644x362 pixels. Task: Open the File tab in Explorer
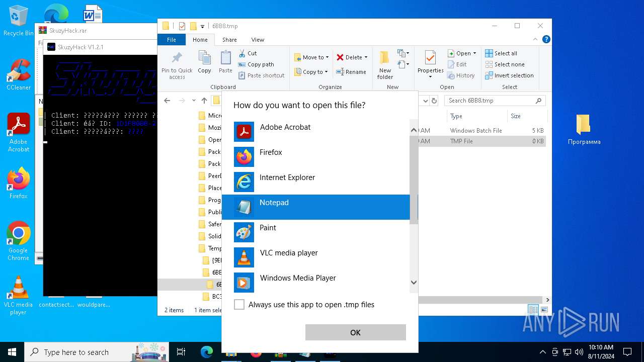pos(172,40)
